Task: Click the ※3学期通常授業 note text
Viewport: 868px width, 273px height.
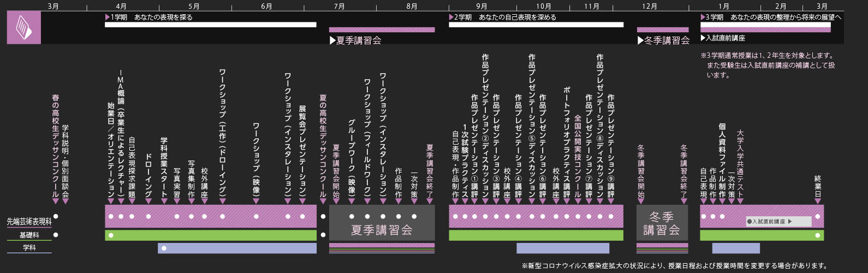Action: pos(768,66)
